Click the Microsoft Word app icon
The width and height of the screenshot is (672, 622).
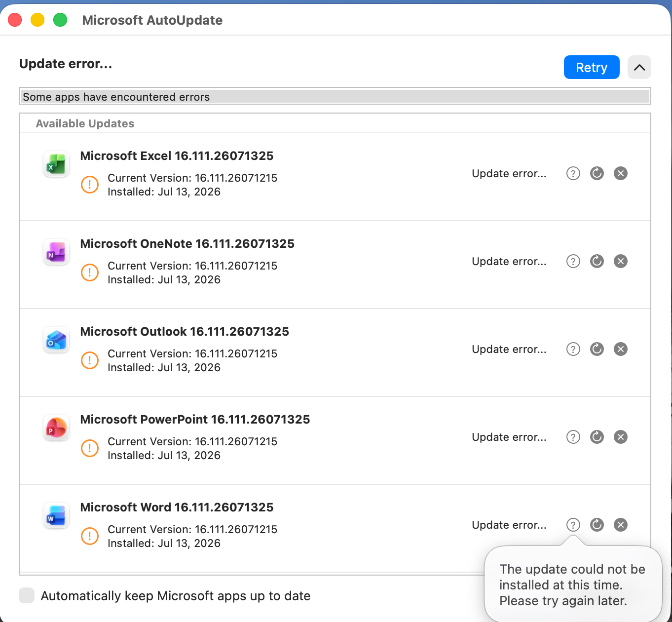pyautogui.click(x=56, y=515)
